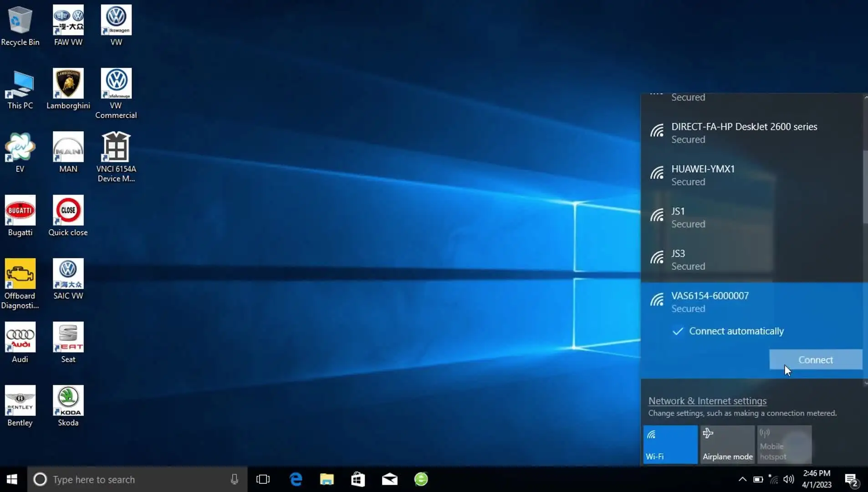Select the MAN desktop shortcut

(x=68, y=153)
